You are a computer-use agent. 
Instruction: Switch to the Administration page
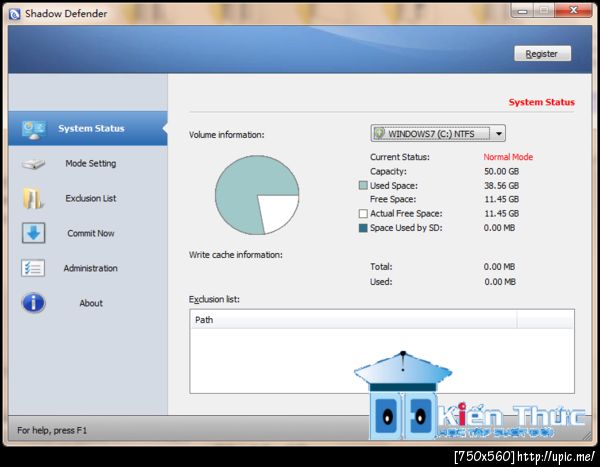91,268
